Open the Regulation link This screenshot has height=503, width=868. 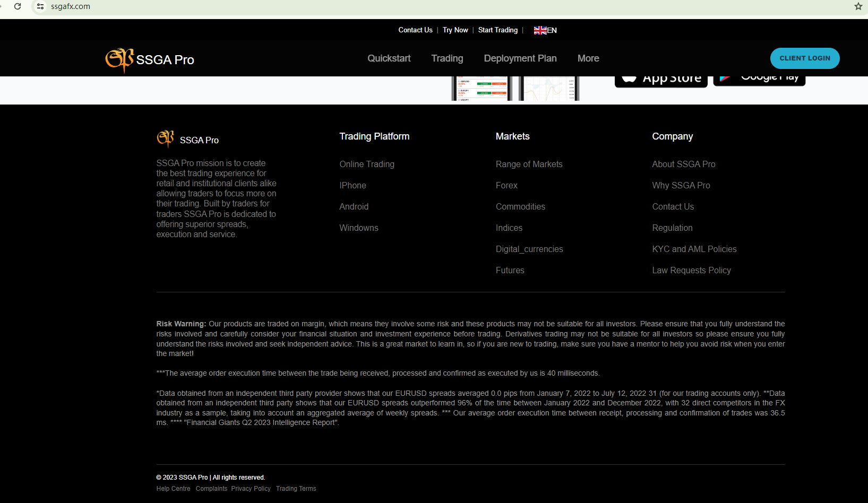(673, 228)
